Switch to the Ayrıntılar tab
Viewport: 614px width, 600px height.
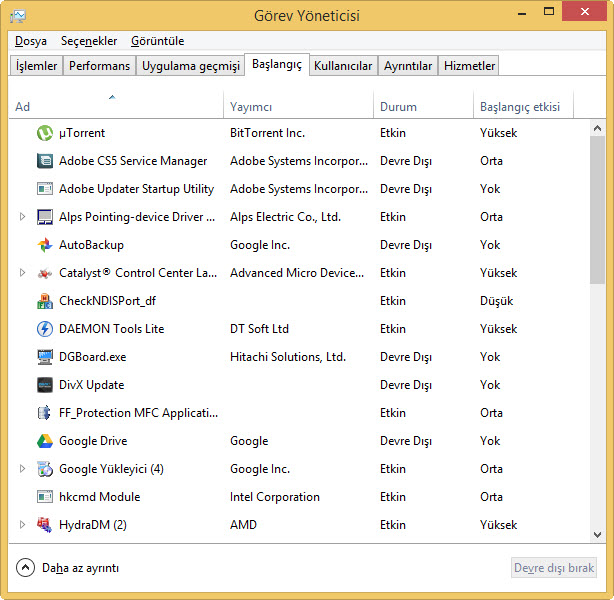tap(408, 66)
